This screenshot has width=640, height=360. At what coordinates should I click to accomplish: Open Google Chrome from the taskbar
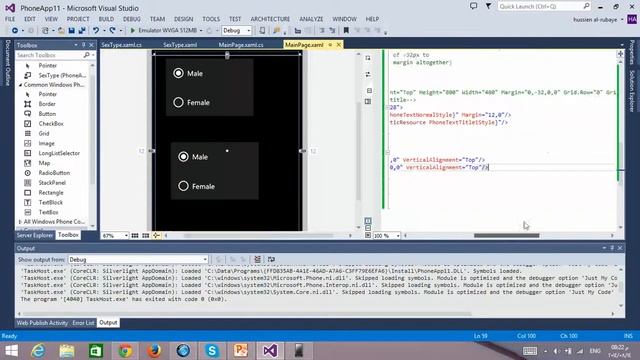pos(125,351)
